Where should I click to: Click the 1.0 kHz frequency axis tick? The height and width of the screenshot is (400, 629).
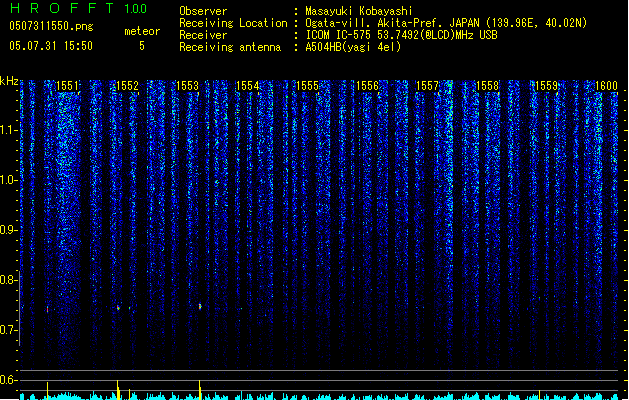point(9,180)
